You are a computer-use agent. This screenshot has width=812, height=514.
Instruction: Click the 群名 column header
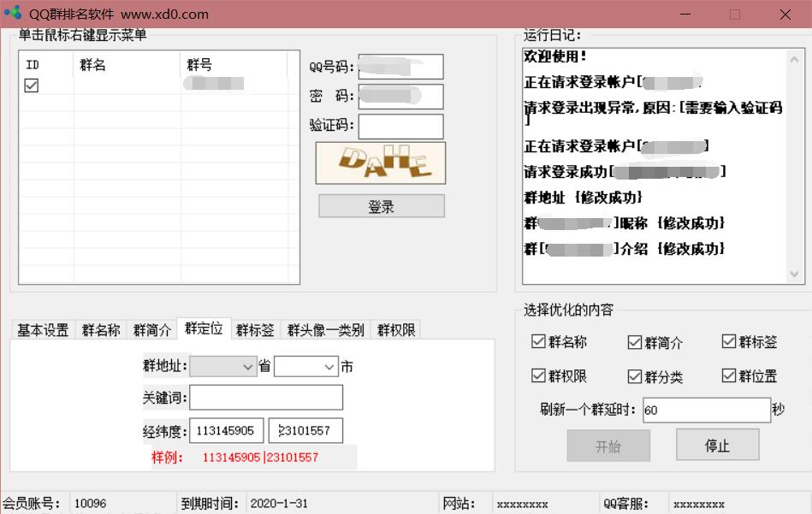[127, 65]
